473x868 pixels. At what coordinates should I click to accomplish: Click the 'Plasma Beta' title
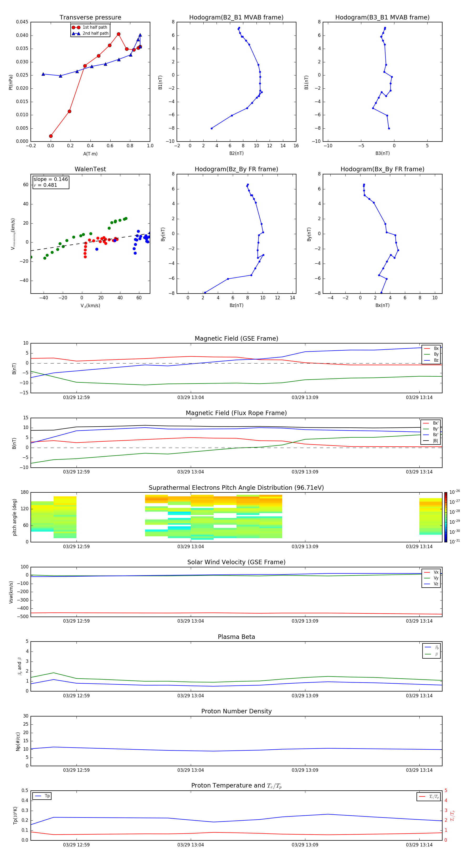[236, 637]
